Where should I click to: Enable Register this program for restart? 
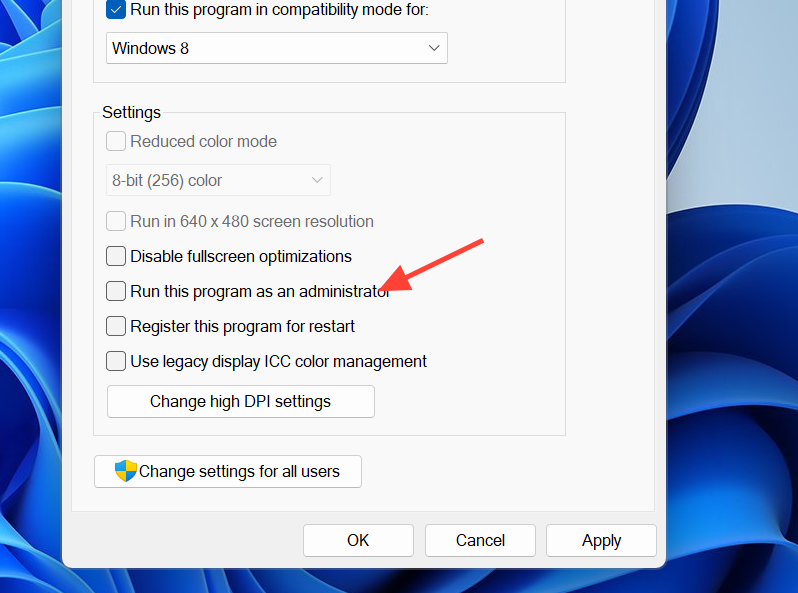[x=116, y=326]
